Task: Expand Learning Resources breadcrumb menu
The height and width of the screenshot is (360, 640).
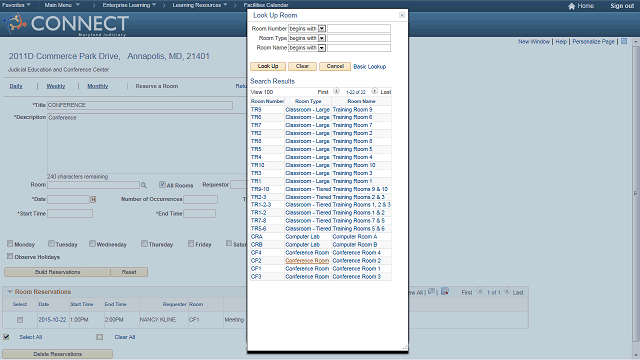Action: tap(200, 5)
